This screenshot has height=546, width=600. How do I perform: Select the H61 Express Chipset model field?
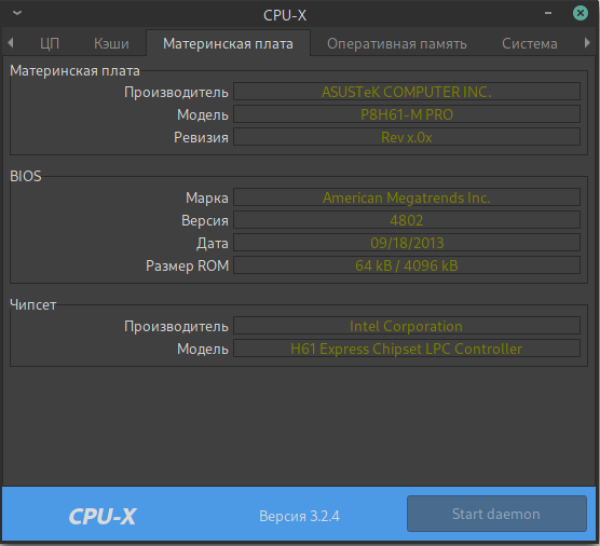pos(406,349)
